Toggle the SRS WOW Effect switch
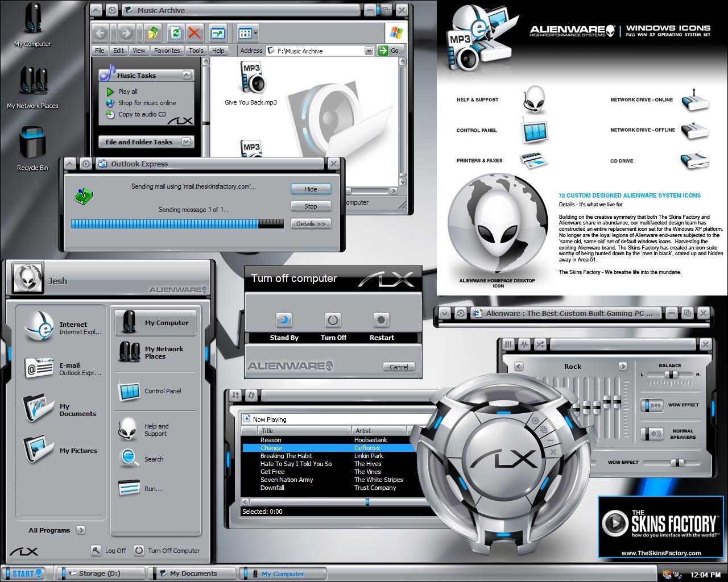The height and width of the screenshot is (582, 728). click(652, 406)
